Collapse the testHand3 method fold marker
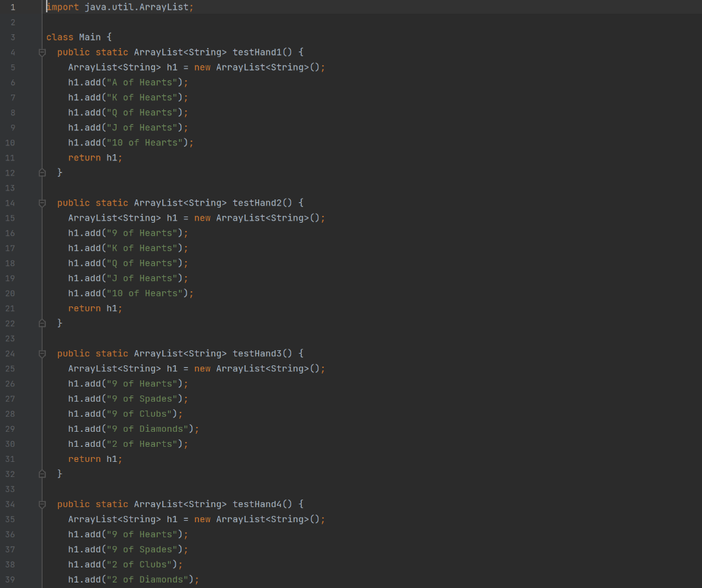The width and height of the screenshot is (702, 588). pos(42,354)
